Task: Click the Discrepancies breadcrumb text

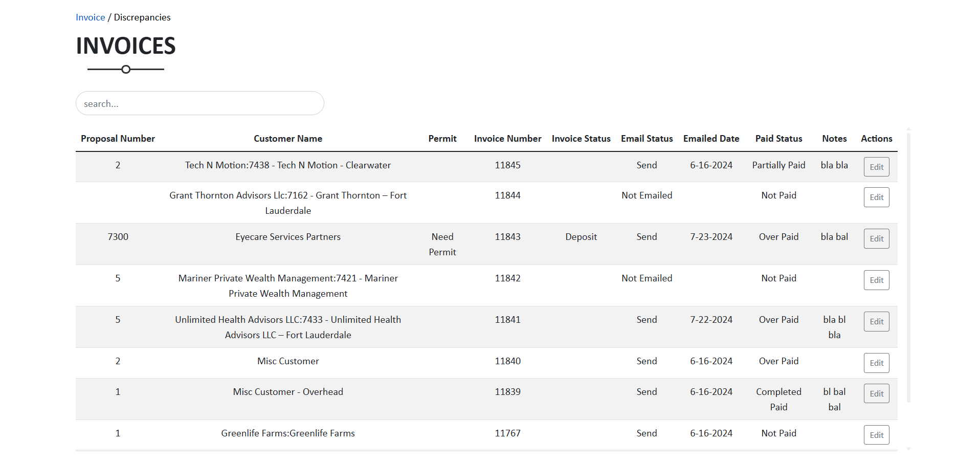Action: point(142,17)
